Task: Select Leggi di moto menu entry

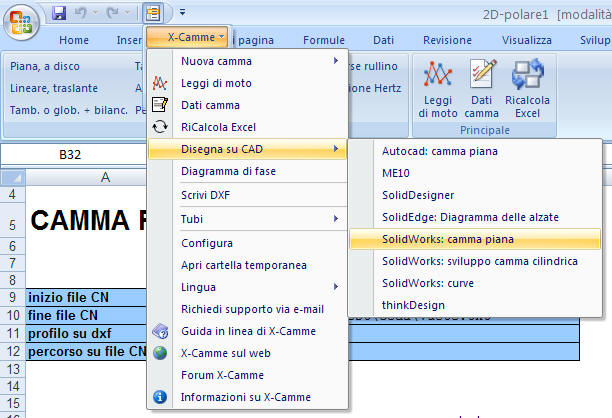Action: 248,83
